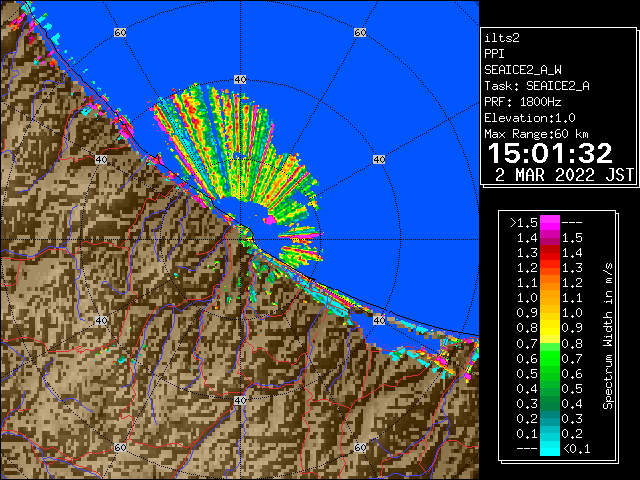Pick the bright green legend swatch beside 0.6

550,358
